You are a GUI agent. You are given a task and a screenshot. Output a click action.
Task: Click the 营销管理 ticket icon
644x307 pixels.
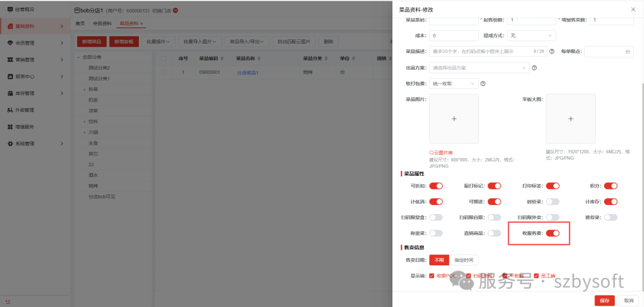tap(10, 60)
